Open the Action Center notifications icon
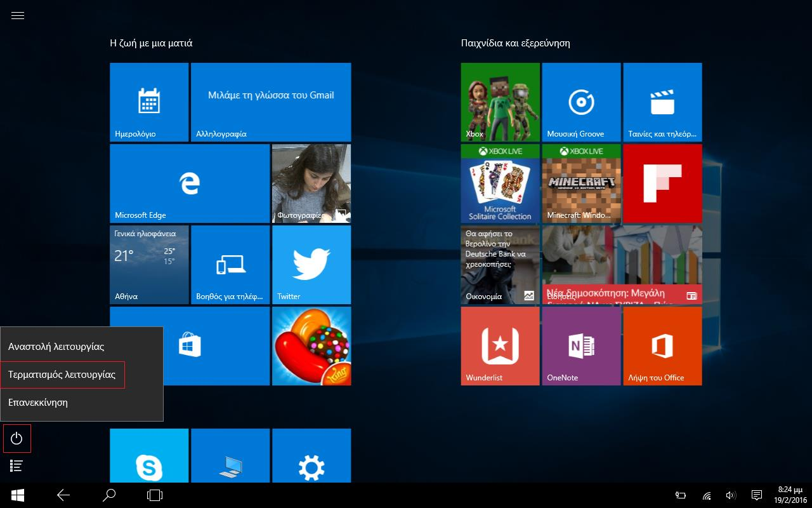Screen dimensions: 812x508 tap(756, 495)
